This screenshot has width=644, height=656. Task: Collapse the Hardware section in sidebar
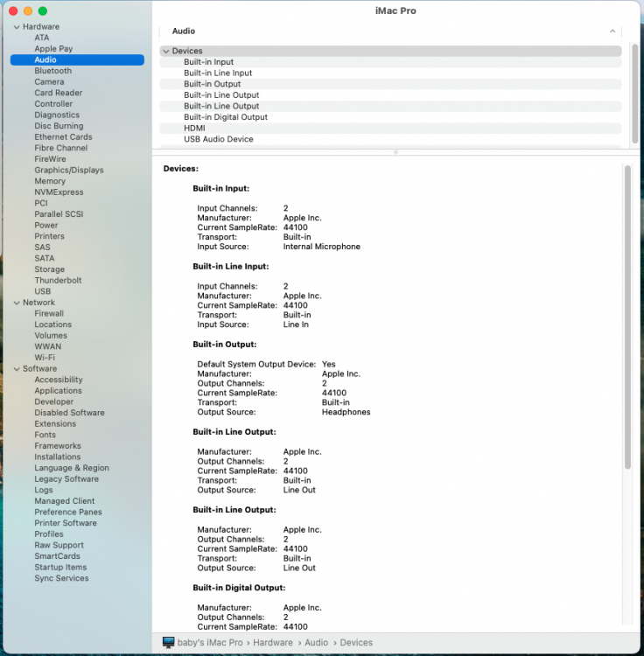point(17,27)
